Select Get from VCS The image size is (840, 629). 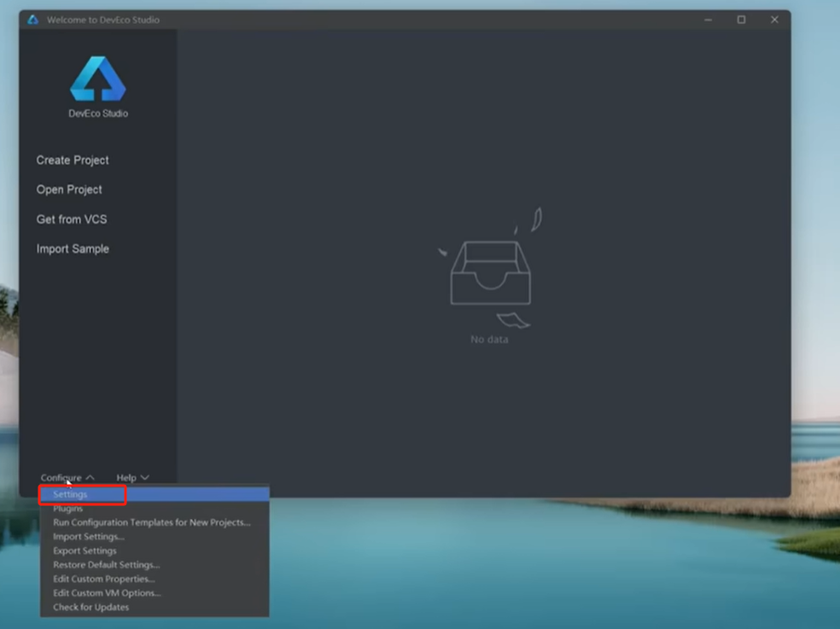tap(72, 219)
